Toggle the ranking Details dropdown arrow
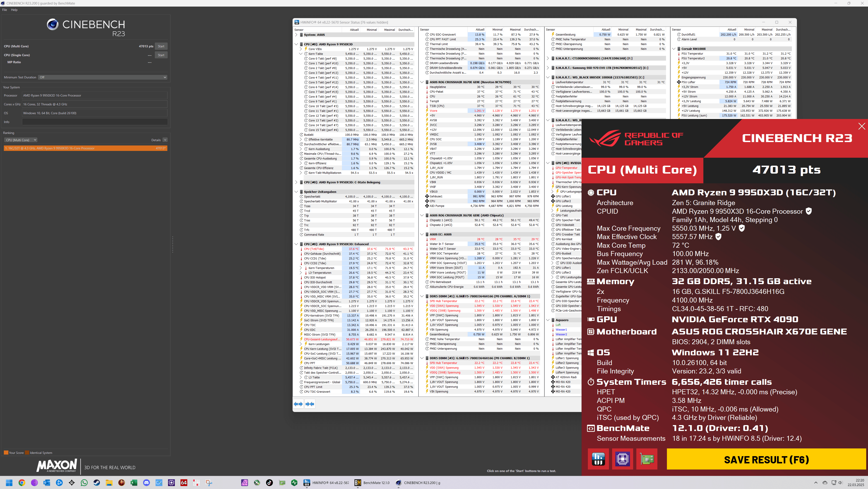868x489 pixels. 165,140
